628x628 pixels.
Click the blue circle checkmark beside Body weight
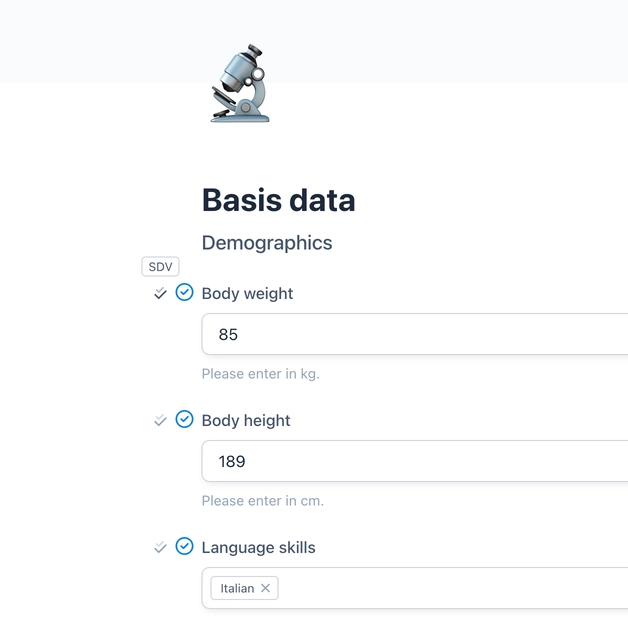[x=184, y=292]
